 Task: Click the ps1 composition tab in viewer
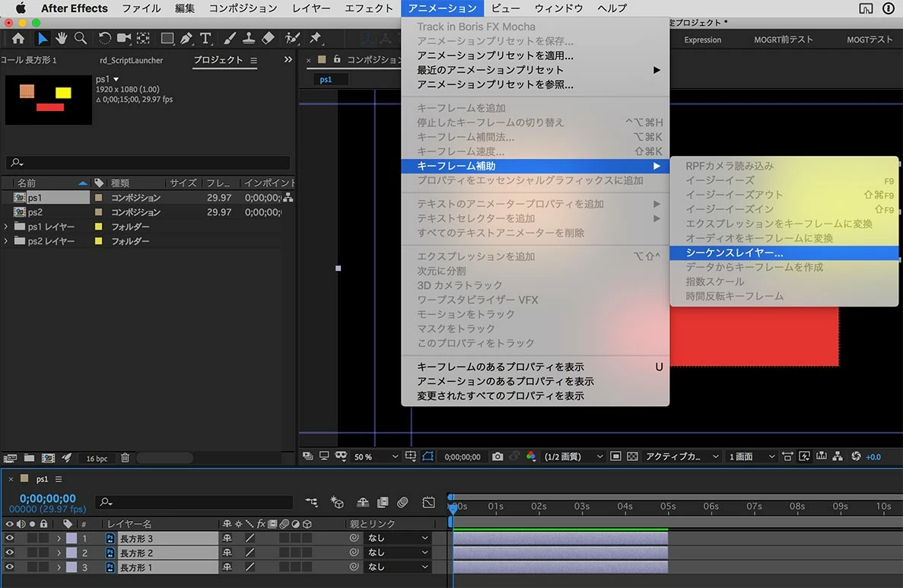coord(326,79)
